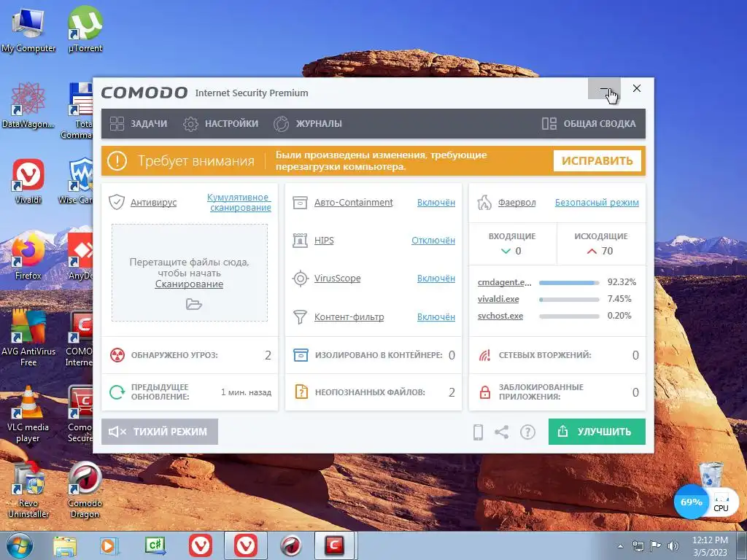Switch to Общая сводка view
Screen dimensions: 747x560
pos(589,124)
